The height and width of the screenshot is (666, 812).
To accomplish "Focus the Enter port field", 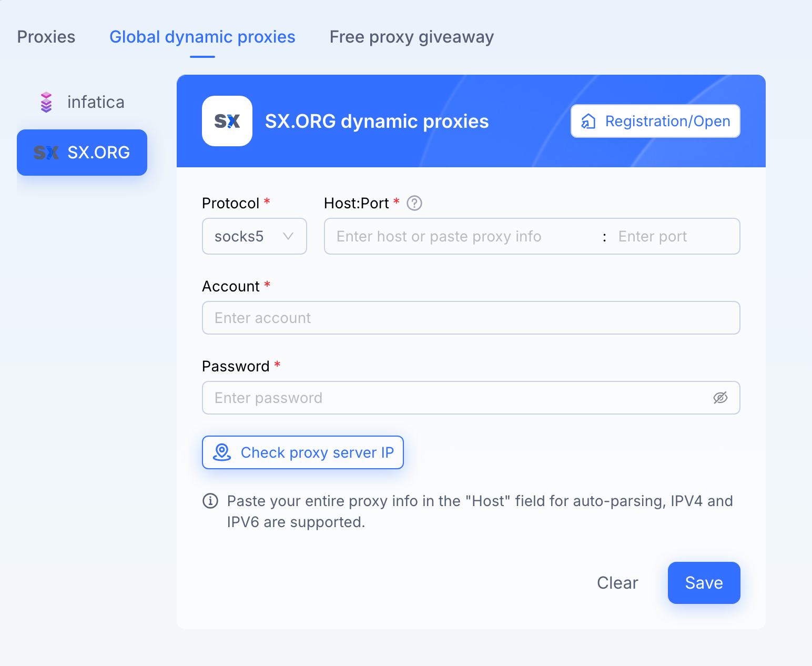I will tap(675, 236).
